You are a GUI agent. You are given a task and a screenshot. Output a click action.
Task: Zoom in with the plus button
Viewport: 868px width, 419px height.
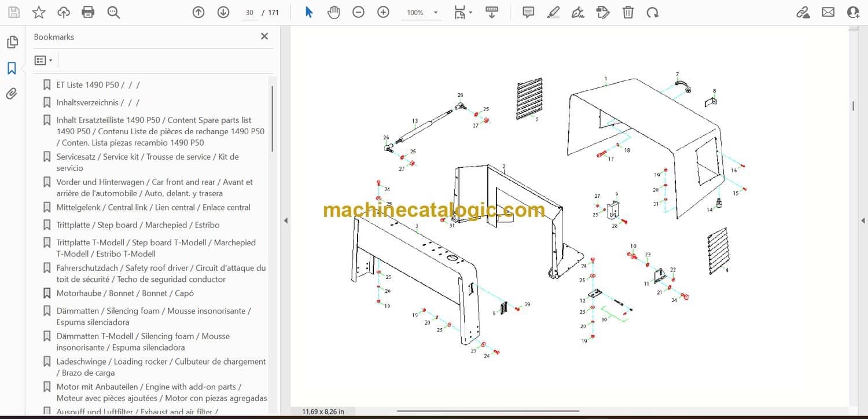pos(383,12)
